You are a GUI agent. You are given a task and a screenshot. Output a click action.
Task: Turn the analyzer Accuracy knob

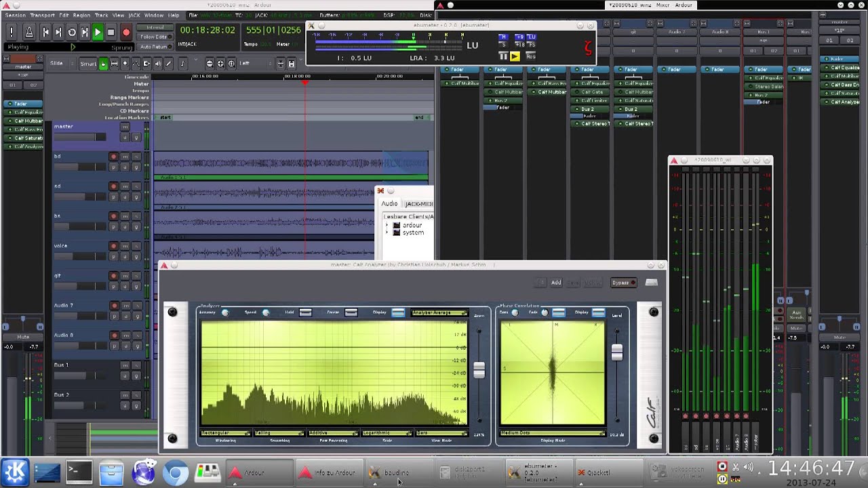tap(225, 312)
